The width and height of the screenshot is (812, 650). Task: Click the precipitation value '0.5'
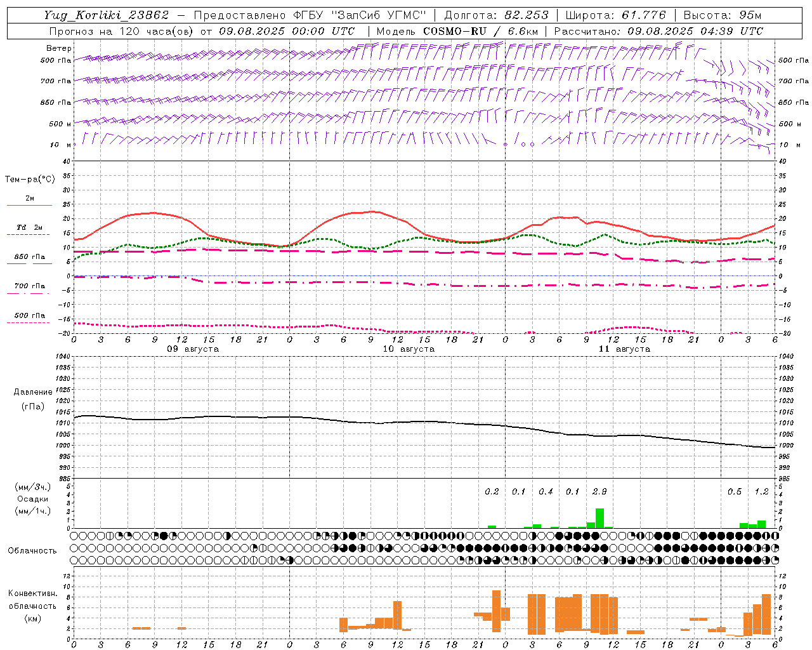coord(734,492)
